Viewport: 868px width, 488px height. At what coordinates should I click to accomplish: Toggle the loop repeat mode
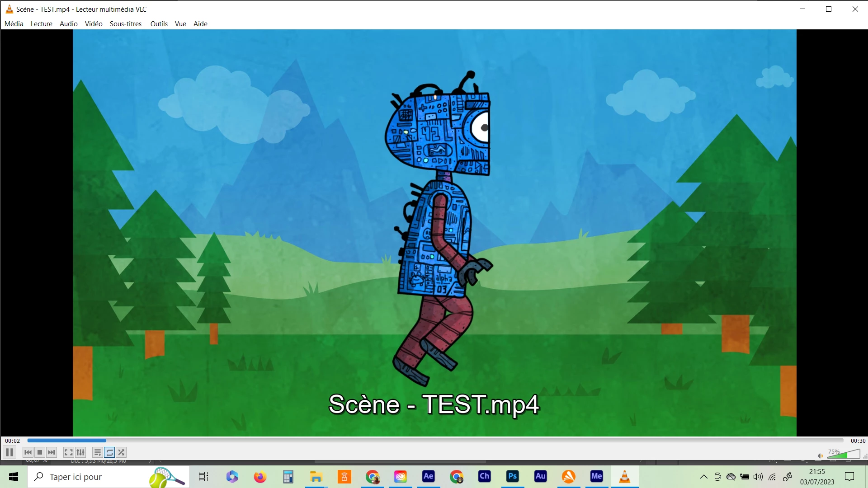(109, 452)
